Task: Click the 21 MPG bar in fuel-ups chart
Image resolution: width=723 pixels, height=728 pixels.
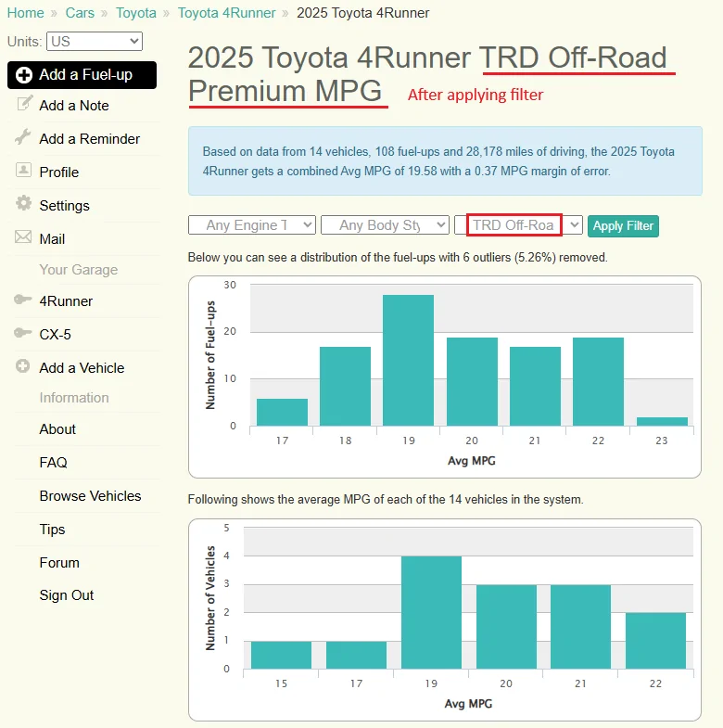Action: point(535,387)
